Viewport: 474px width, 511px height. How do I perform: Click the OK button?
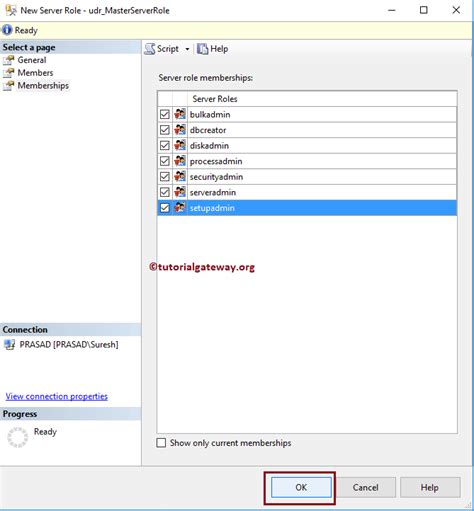tap(301, 487)
